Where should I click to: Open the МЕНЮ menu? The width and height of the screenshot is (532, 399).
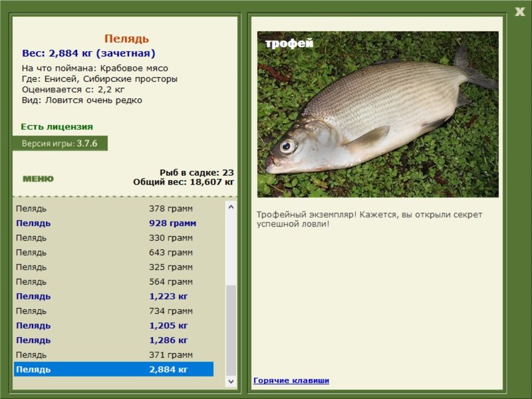coord(38,179)
